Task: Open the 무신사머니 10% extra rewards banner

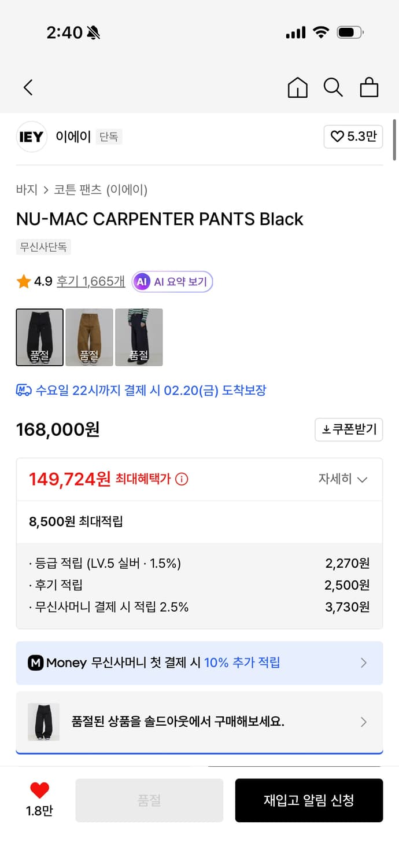Action: (199, 663)
